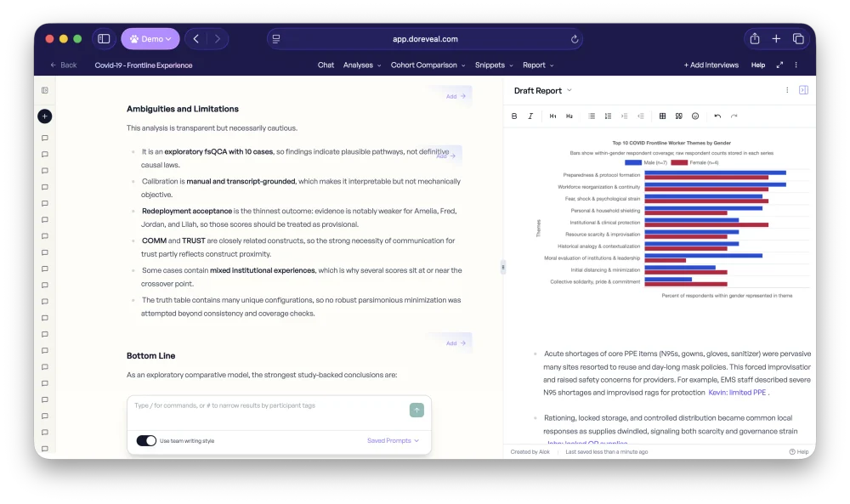The height and width of the screenshot is (504, 850).
Task: Click Last saved less than a minute ago
Action: coord(606,451)
